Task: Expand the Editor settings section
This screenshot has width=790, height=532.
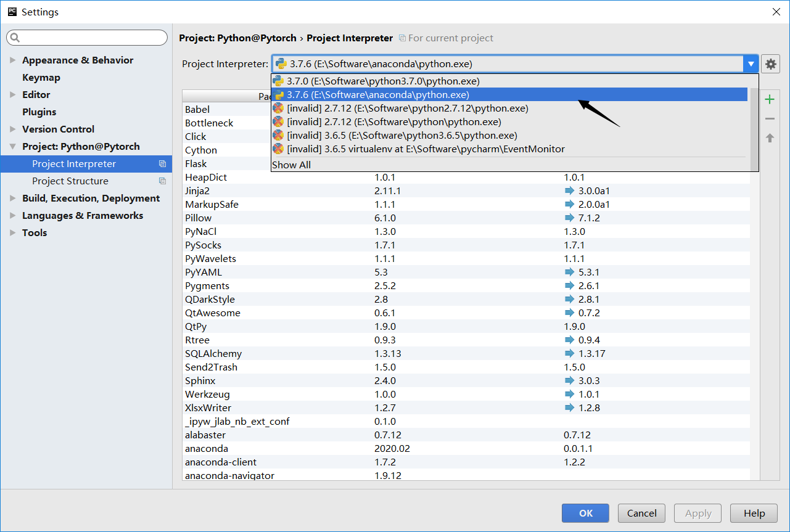Action: tap(13, 95)
